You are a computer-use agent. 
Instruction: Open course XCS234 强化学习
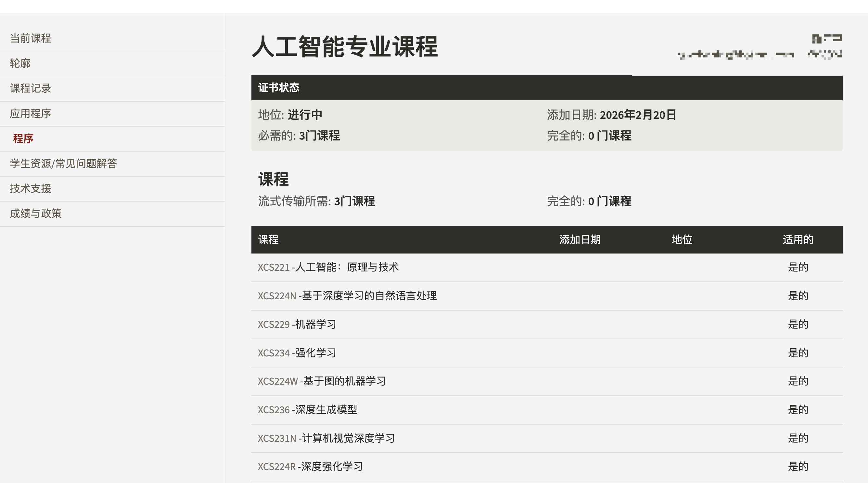pos(297,353)
